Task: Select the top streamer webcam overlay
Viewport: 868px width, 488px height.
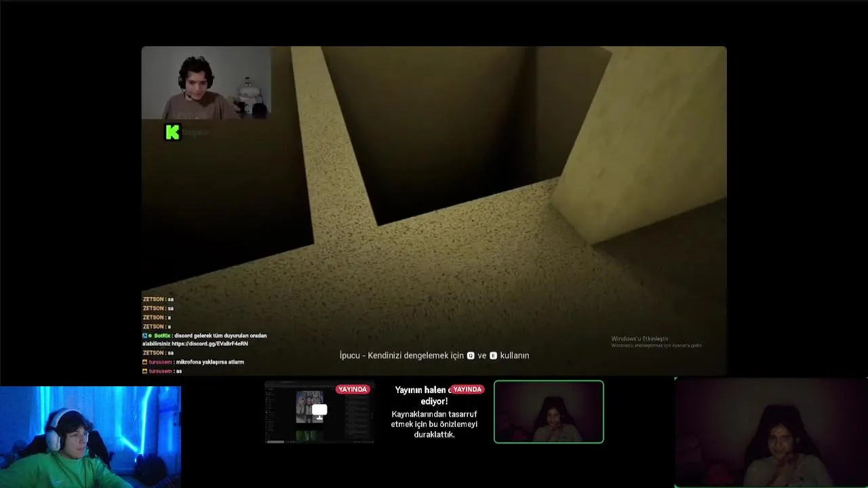Action: pyautogui.click(x=206, y=83)
